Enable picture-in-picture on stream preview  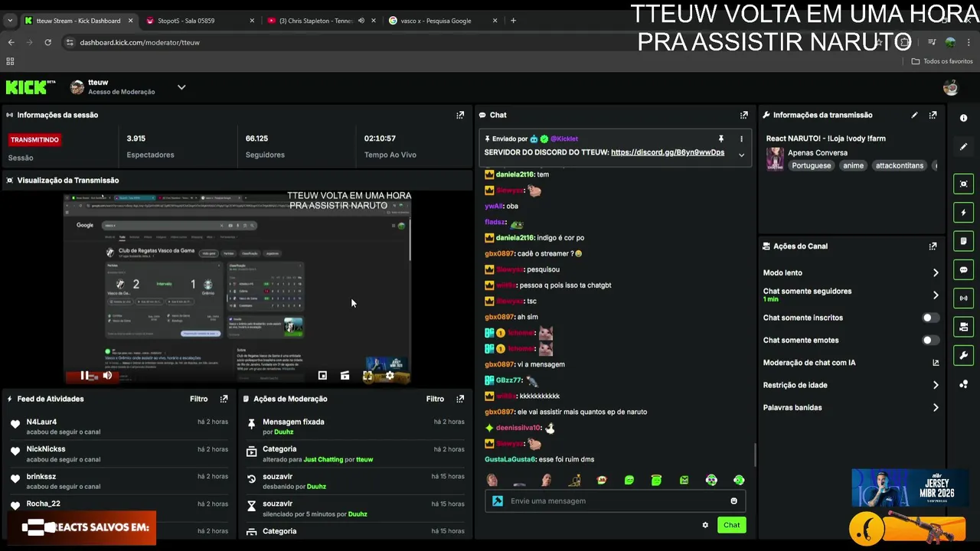coord(322,375)
